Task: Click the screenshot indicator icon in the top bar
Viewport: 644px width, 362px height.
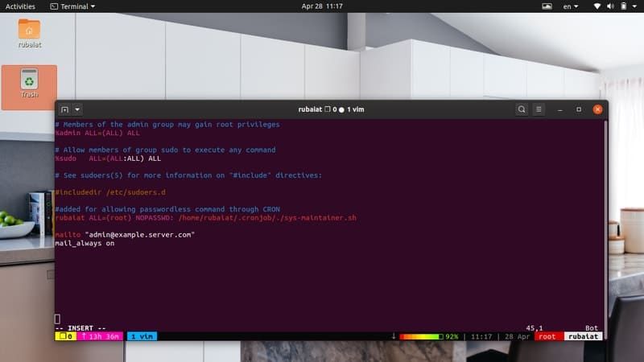Action: (x=547, y=6)
